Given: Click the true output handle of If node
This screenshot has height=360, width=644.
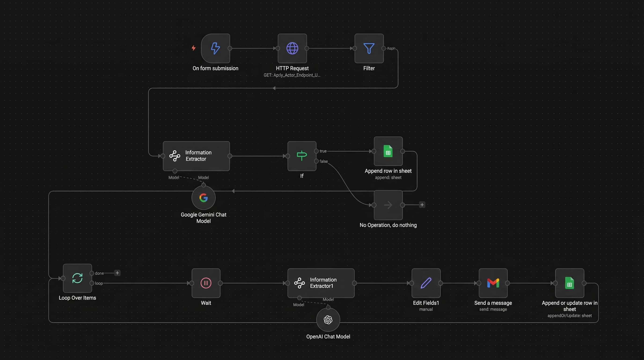Looking at the screenshot, I should (x=316, y=151).
